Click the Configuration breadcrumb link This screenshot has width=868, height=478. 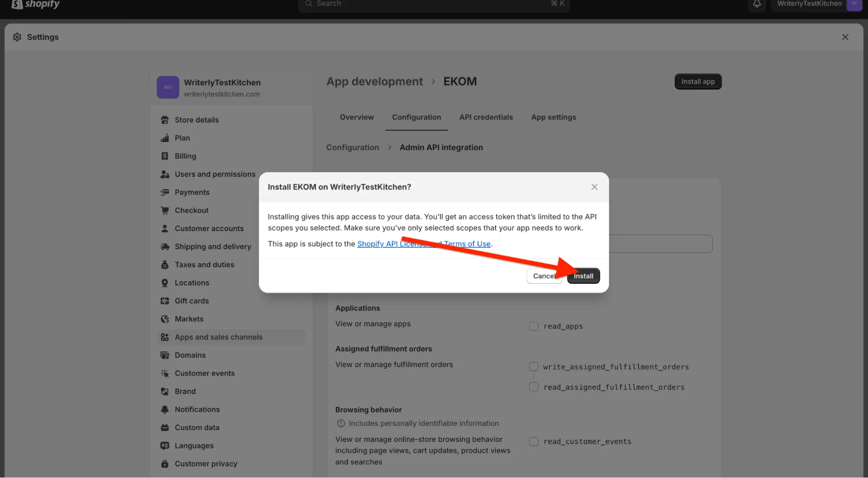point(353,147)
